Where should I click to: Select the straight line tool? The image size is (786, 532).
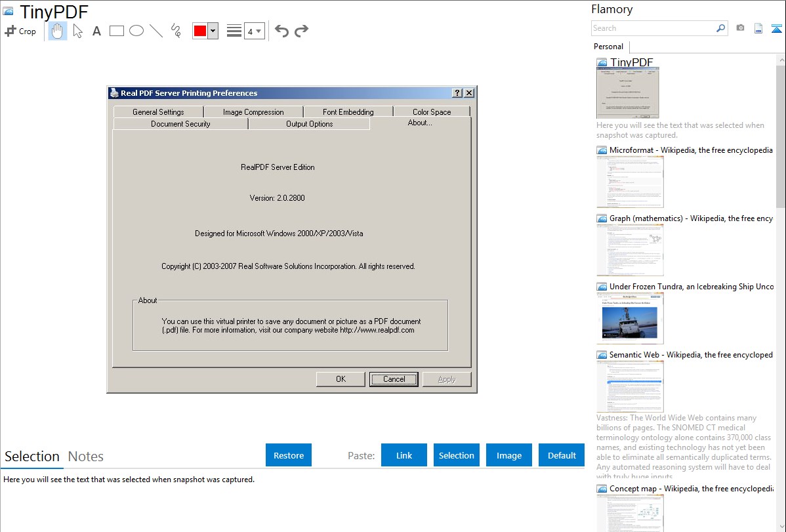[156, 31]
